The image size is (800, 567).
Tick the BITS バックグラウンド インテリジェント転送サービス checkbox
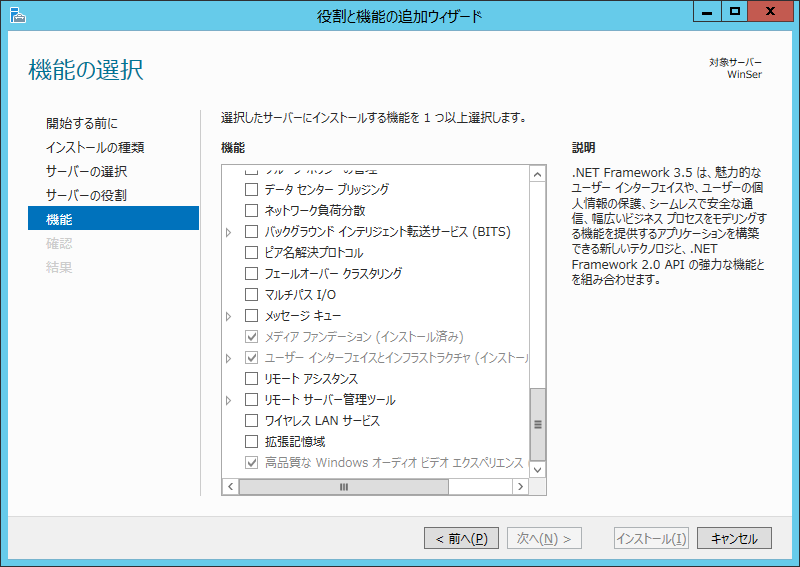(x=252, y=232)
